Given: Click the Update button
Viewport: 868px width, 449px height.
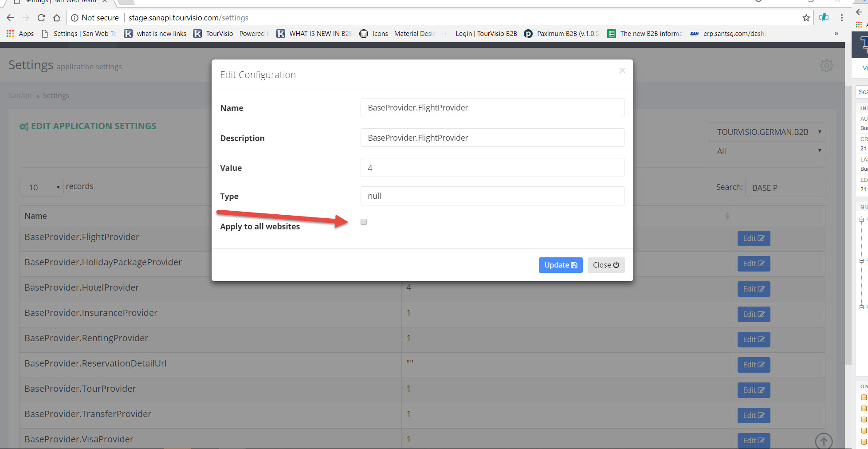Looking at the screenshot, I should point(560,265).
